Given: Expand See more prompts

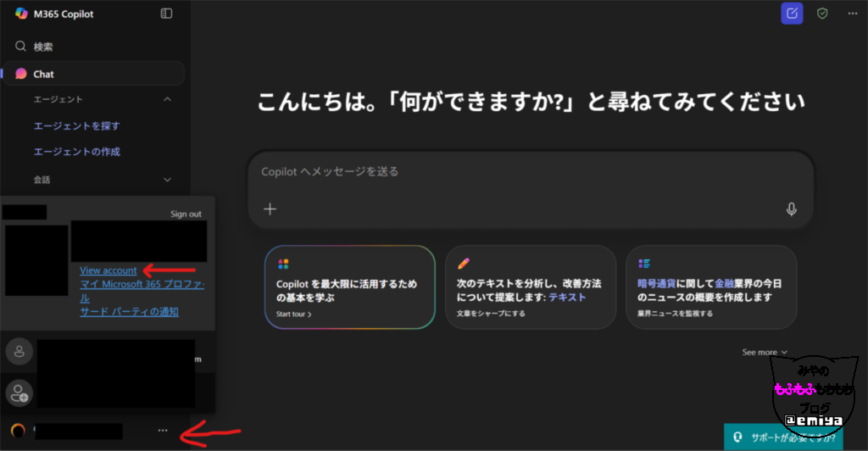Looking at the screenshot, I should click(x=765, y=352).
